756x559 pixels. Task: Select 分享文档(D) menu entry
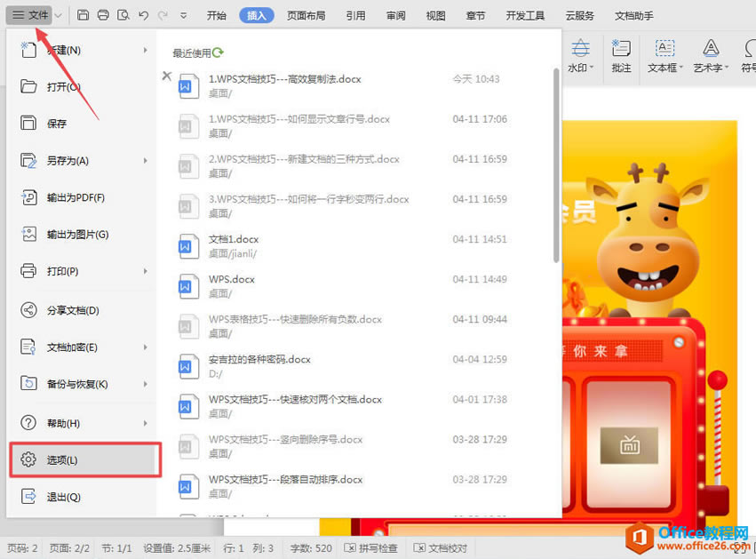(83, 310)
